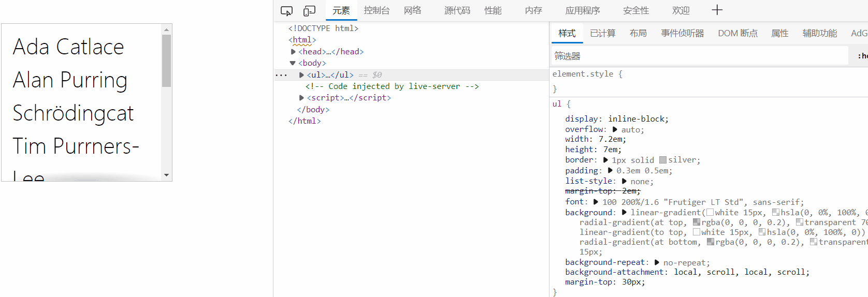Select the 布局 sub-tab
868x297 pixels.
pos(638,33)
